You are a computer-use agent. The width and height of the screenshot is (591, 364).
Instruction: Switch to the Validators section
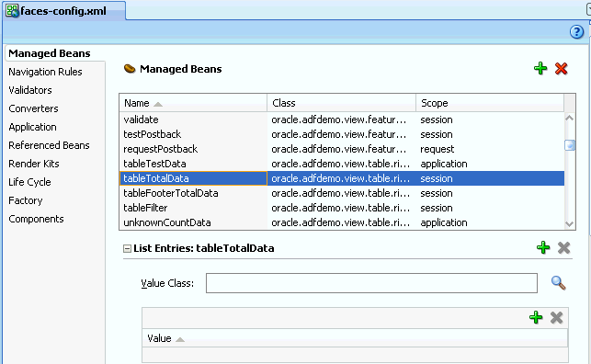pos(30,90)
